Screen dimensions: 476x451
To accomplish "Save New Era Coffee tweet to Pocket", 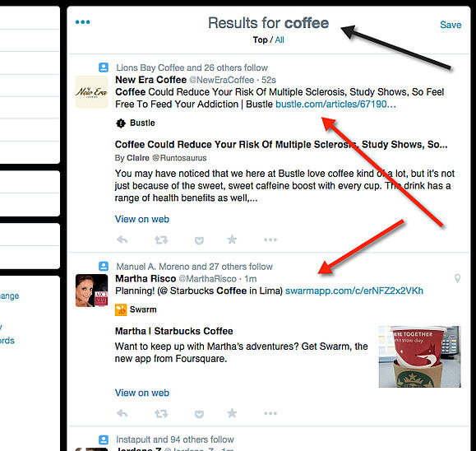I will [x=199, y=240].
